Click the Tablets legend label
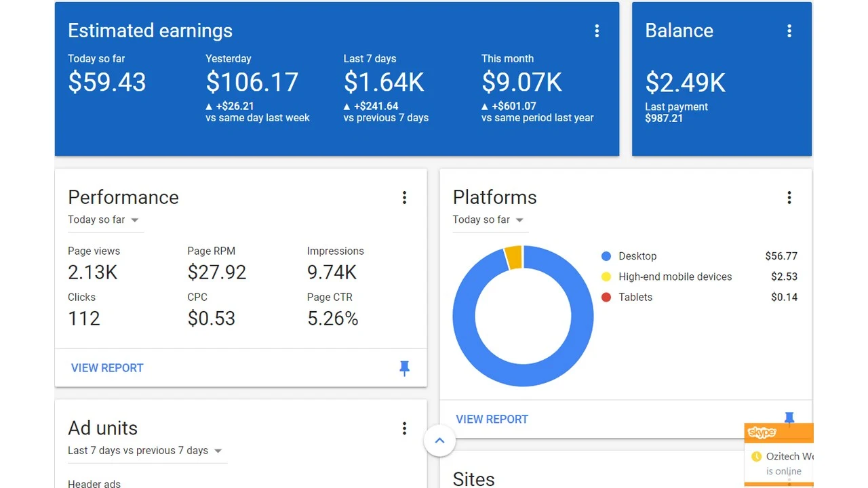The width and height of the screenshot is (868, 488). click(x=635, y=297)
